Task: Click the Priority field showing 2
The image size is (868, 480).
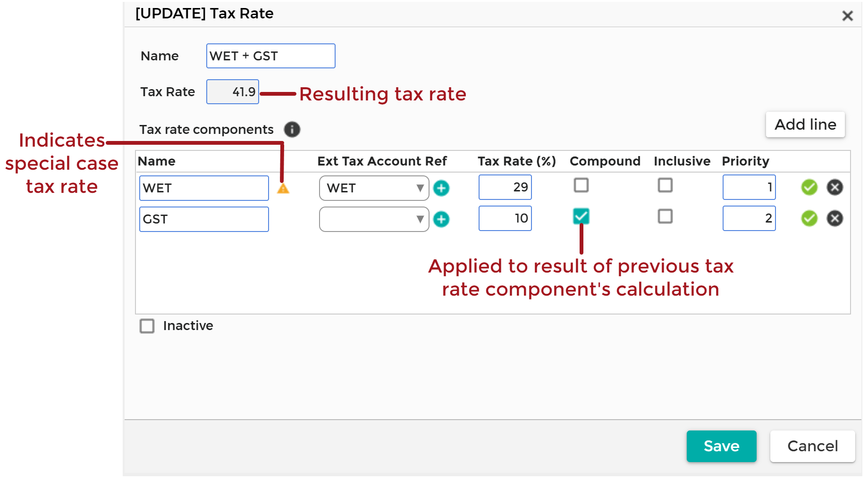Action: click(x=749, y=218)
